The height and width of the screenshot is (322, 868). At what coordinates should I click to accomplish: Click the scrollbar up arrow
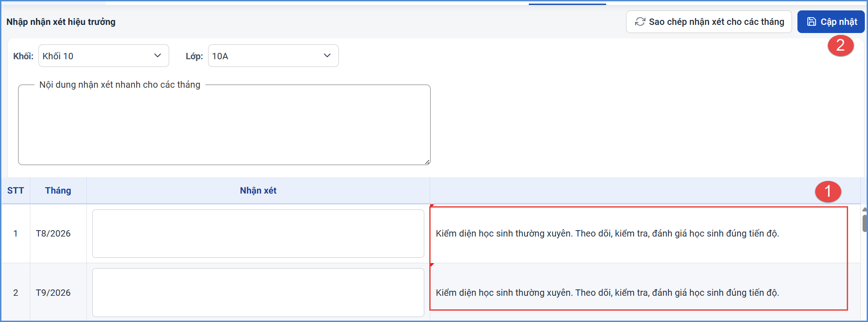coord(865,209)
